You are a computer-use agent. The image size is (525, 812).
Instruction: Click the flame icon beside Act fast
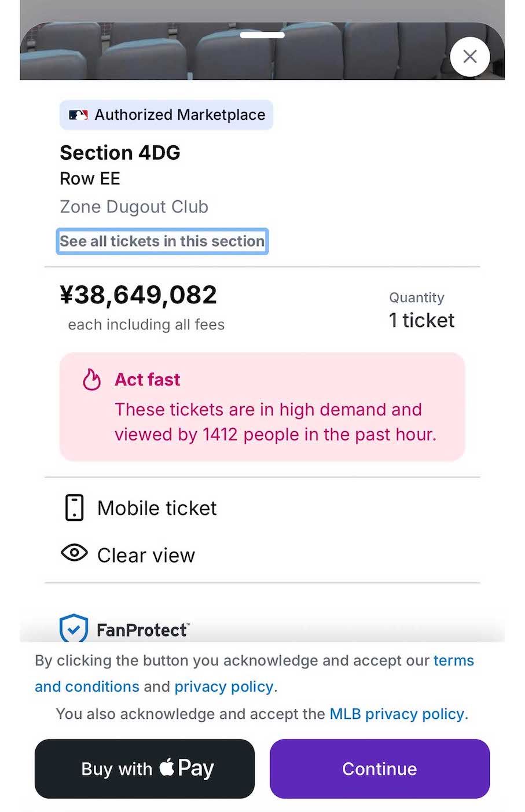(x=91, y=380)
